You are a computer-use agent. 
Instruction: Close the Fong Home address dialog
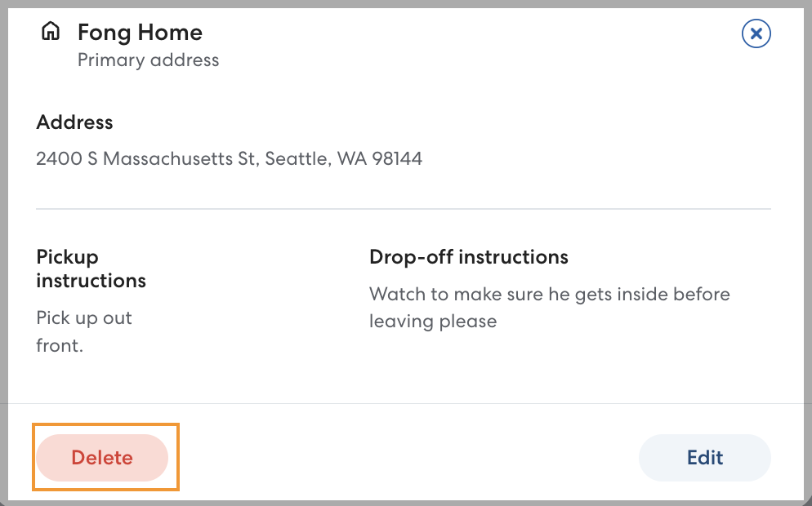(756, 33)
